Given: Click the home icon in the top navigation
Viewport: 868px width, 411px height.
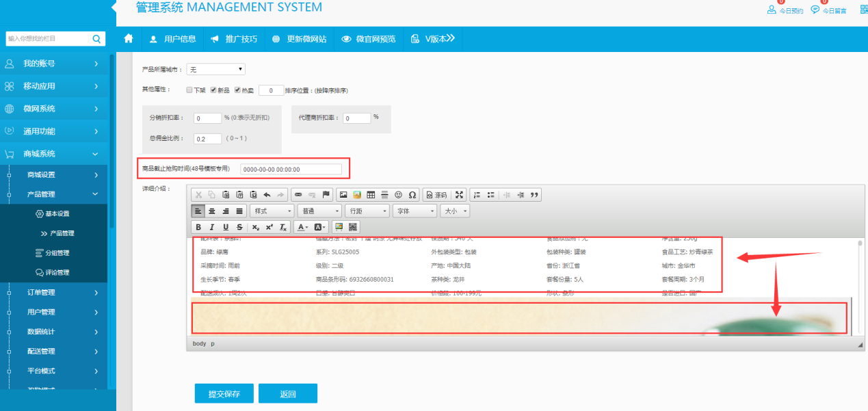Looking at the screenshot, I should point(128,38).
